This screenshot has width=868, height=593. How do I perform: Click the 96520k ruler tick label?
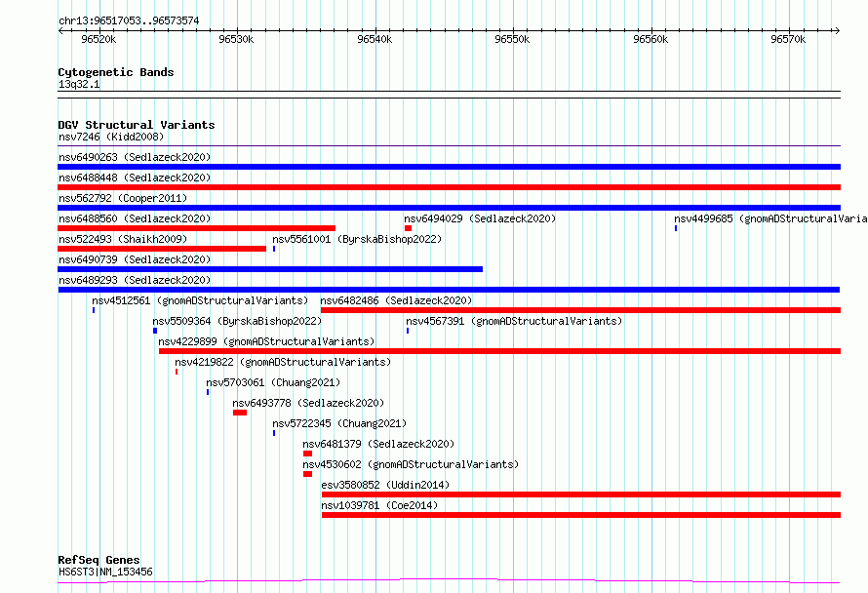pos(99,39)
